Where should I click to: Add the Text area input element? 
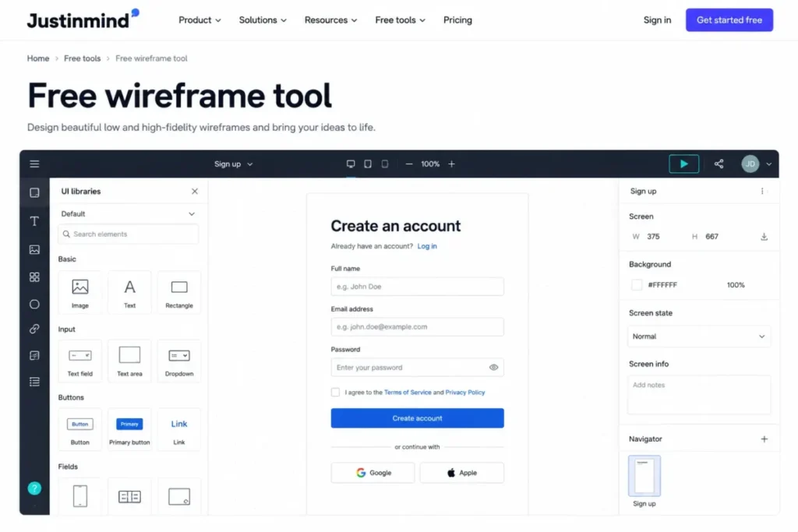(x=130, y=361)
